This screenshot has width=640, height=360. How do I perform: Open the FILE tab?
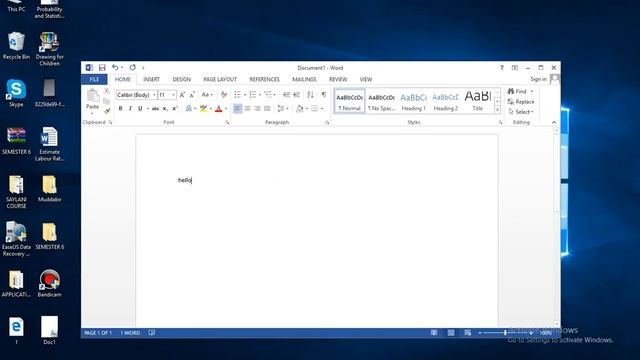94,79
